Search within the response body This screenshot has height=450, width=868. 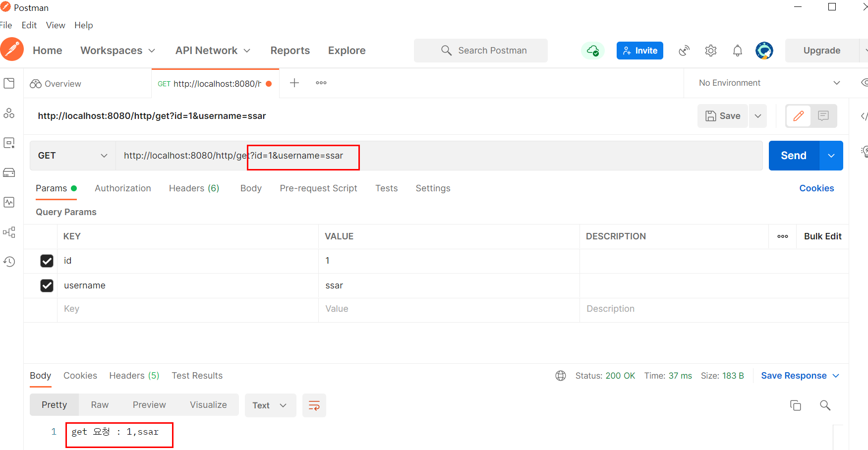tap(825, 405)
